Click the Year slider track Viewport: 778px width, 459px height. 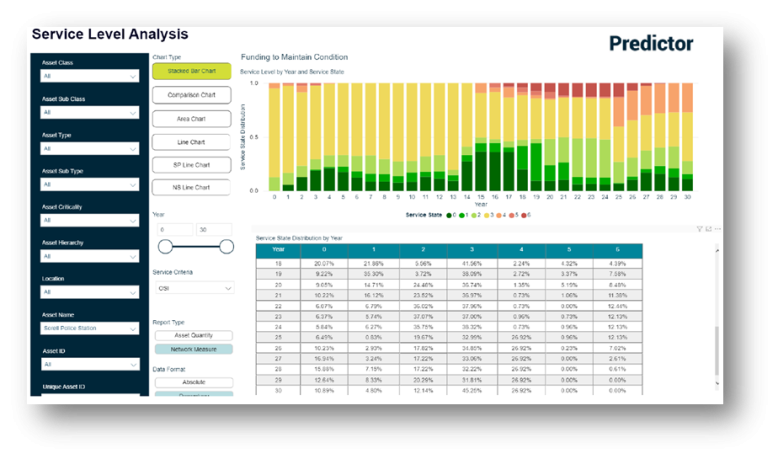click(196, 246)
